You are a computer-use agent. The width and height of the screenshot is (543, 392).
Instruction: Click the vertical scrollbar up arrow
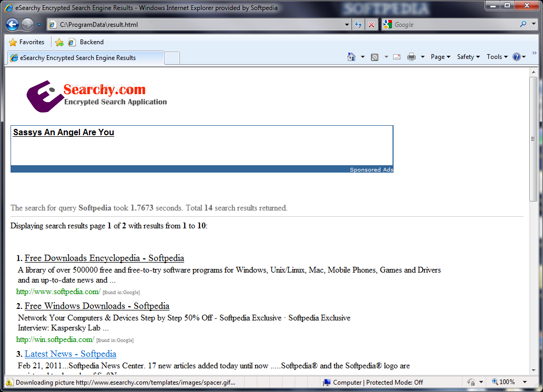coord(534,72)
